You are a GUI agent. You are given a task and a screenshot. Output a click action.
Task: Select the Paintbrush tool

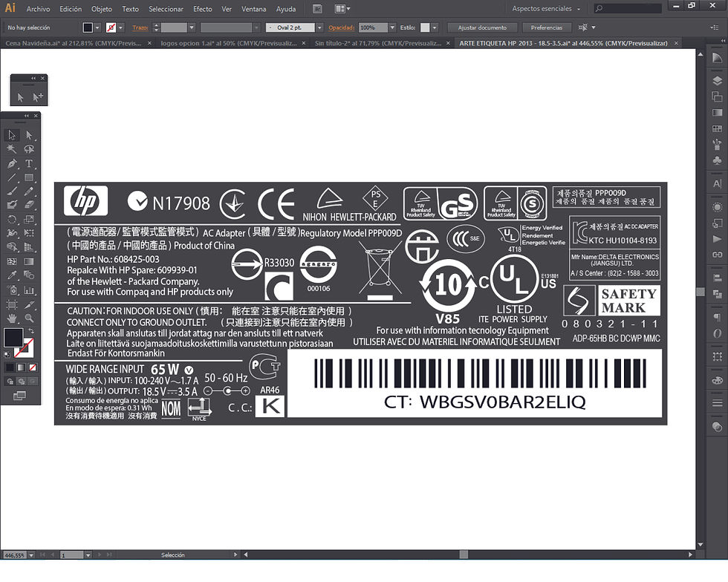click(12, 192)
